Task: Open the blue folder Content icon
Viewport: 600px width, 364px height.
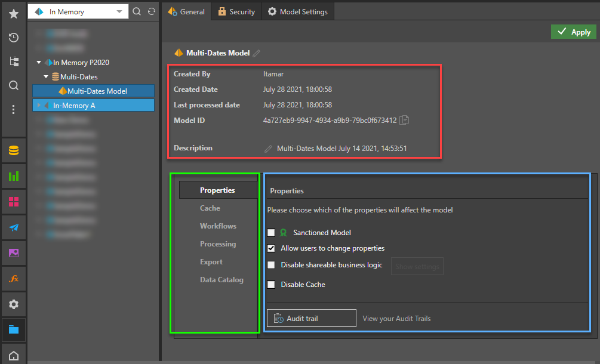Action: point(14,329)
